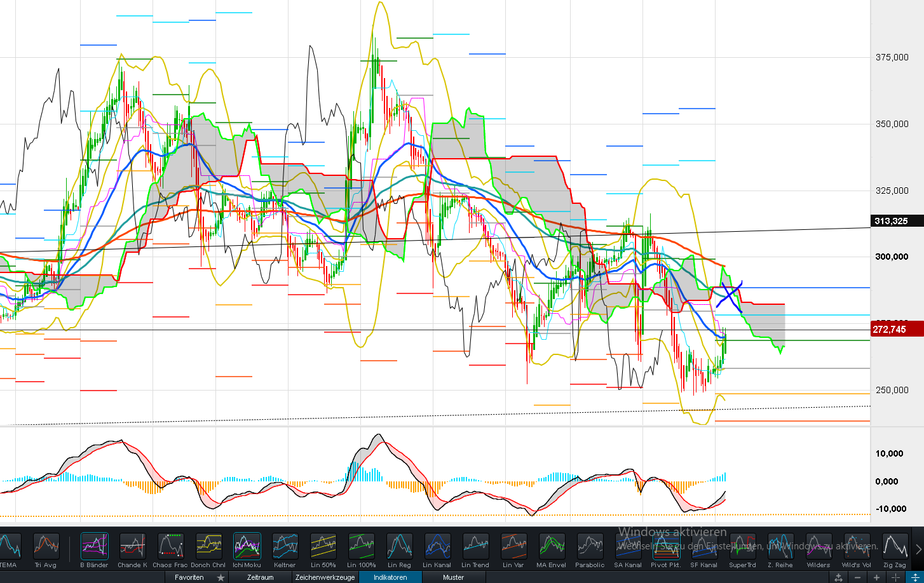
Task: Click the 250,000 price axis label
Action: 892,390
